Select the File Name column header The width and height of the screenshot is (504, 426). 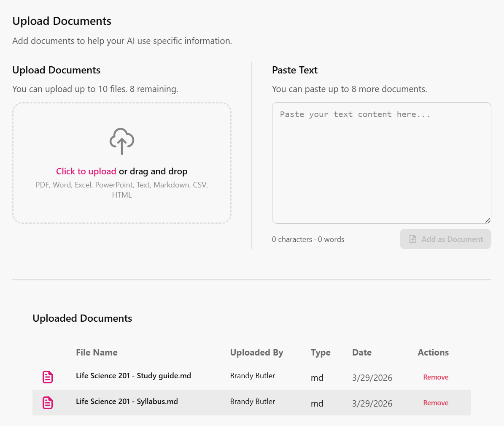[x=97, y=352]
